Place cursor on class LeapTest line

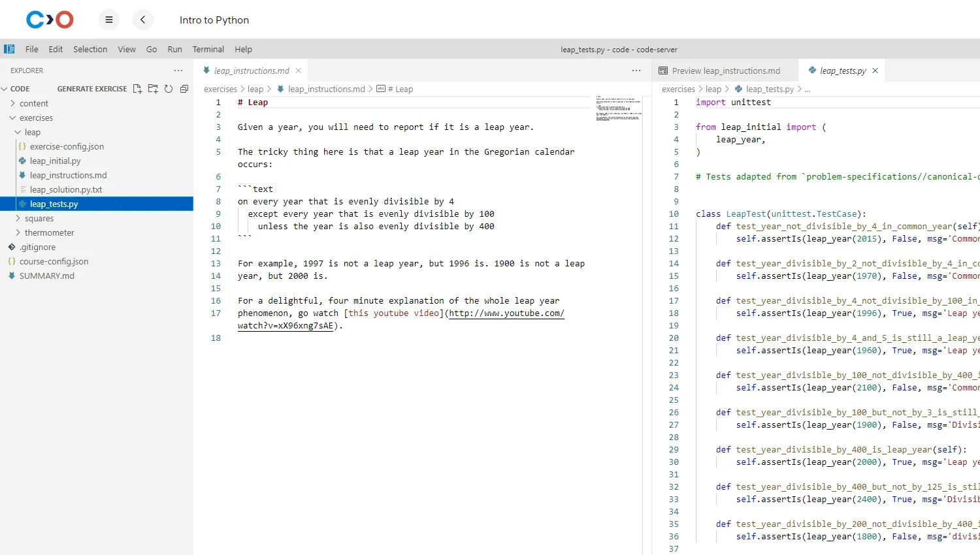click(781, 214)
